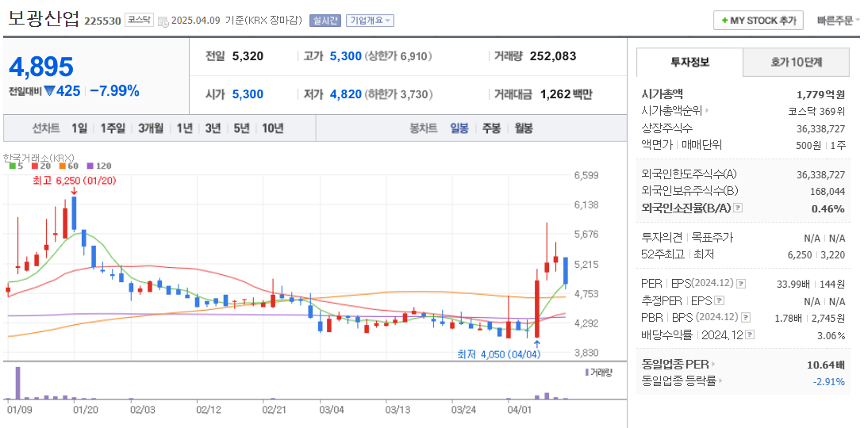This screenshot has width=868, height=428.
Task: Click the help icon next to 추정PER EPS
Action: click(x=719, y=301)
